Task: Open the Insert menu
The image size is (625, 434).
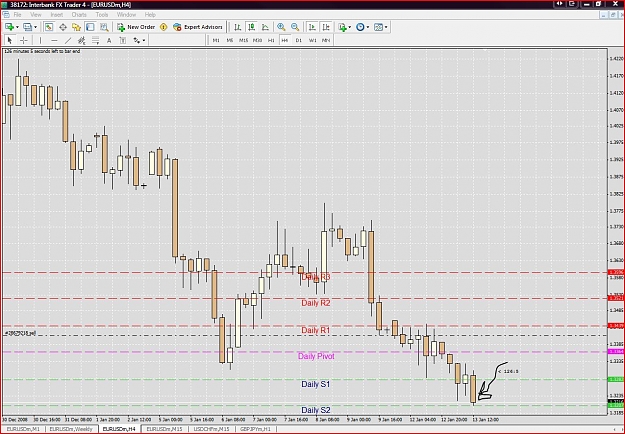Action: tap(57, 15)
